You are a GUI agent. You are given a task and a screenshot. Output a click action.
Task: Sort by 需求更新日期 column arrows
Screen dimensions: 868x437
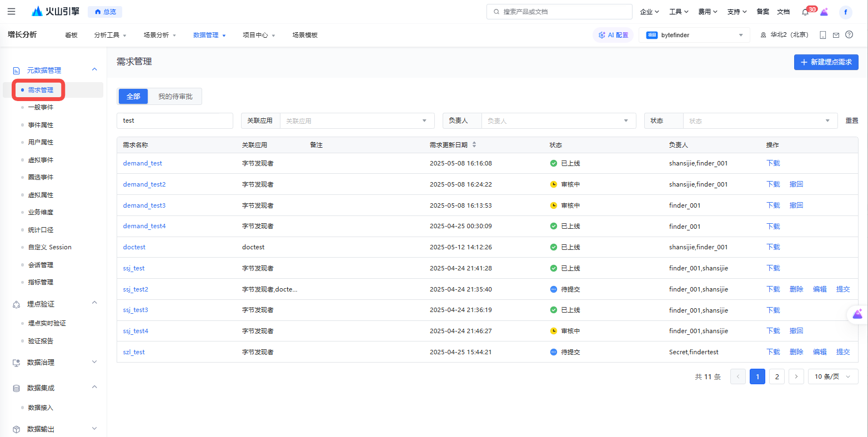(474, 145)
